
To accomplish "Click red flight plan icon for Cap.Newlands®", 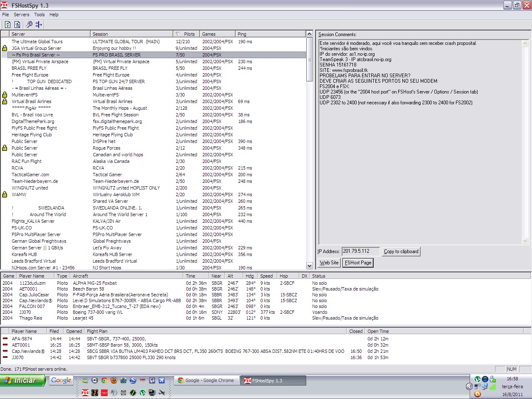I will tap(5, 351).
